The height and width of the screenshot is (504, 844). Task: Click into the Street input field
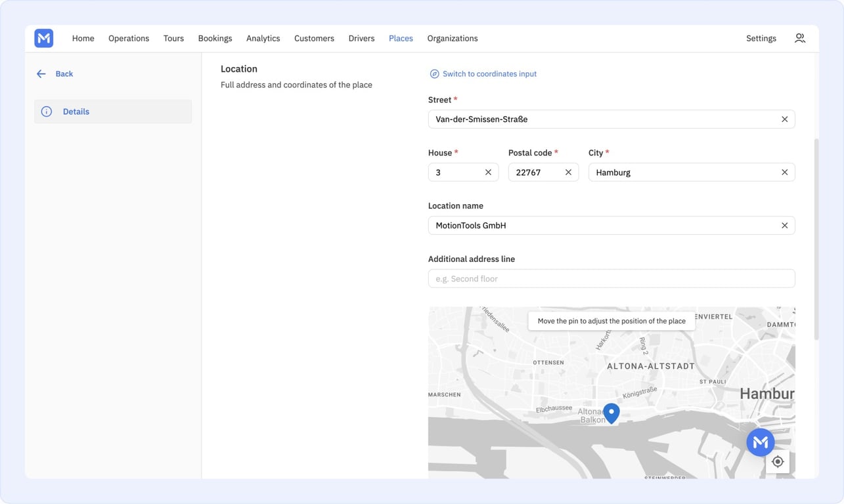[x=611, y=119]
